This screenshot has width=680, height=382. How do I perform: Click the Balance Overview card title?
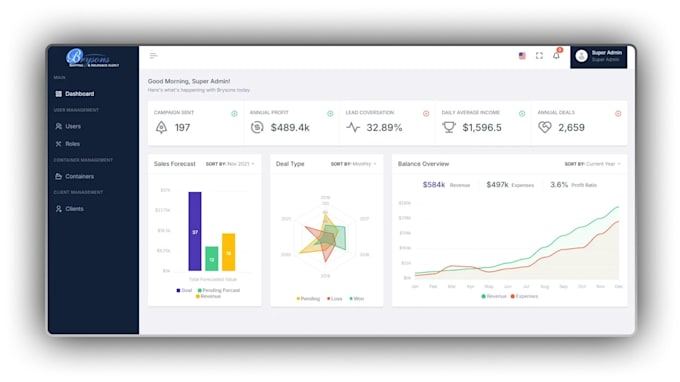click(423, 164)
